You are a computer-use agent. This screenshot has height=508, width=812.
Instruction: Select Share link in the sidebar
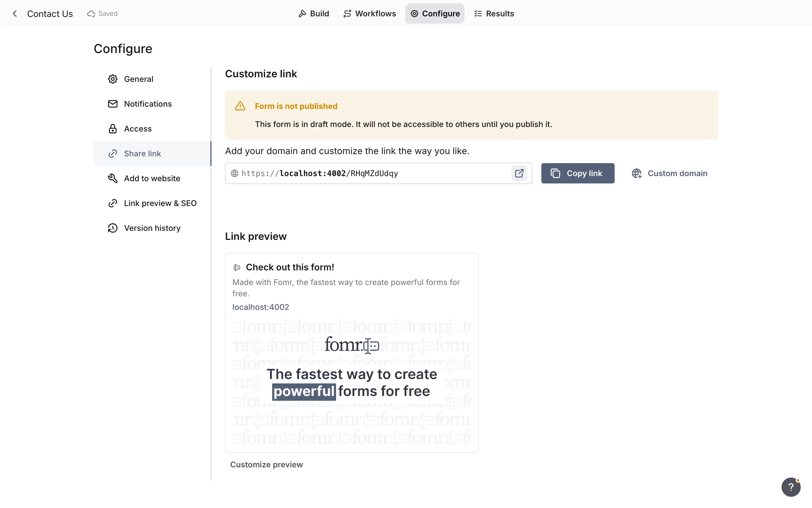tap(152, 154)
